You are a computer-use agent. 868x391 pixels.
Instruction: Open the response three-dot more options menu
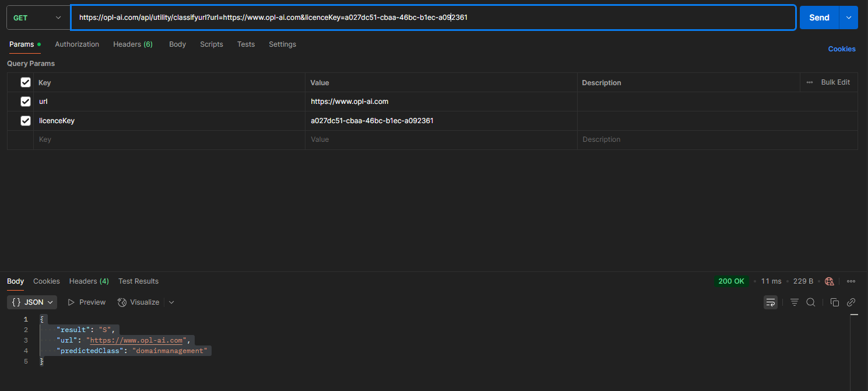pos(851,281)
